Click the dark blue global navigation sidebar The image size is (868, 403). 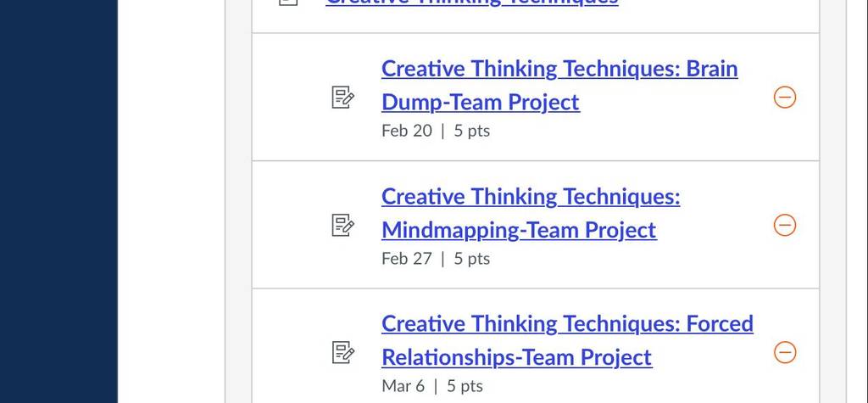(58, 201)
